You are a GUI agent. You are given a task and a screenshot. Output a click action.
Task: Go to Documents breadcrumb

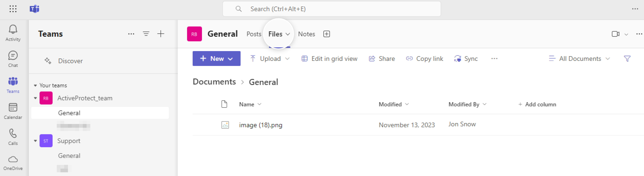214,82
